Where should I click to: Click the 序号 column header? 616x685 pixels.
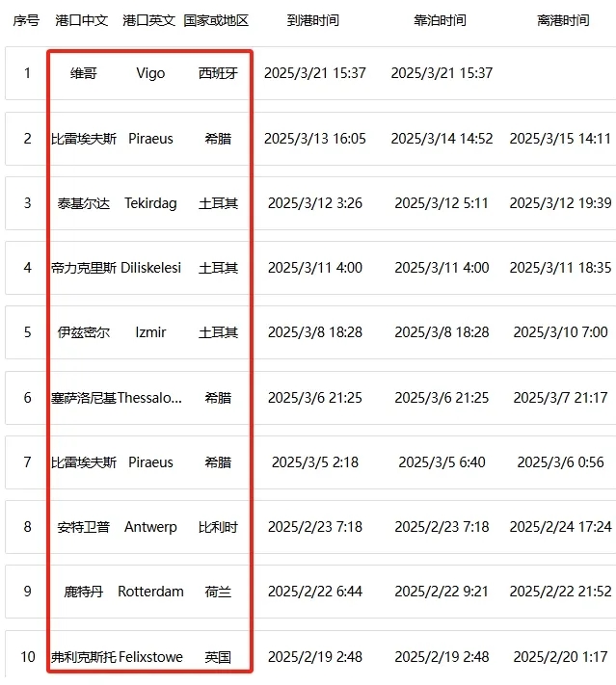pos(26,20)
